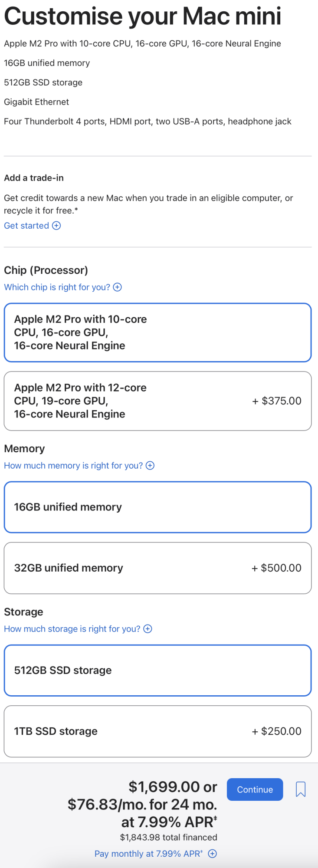Open "How much storage is right for you?"
Image resolution: width=318 pixels, height=868 pixels.
click(x=72, y=629)
